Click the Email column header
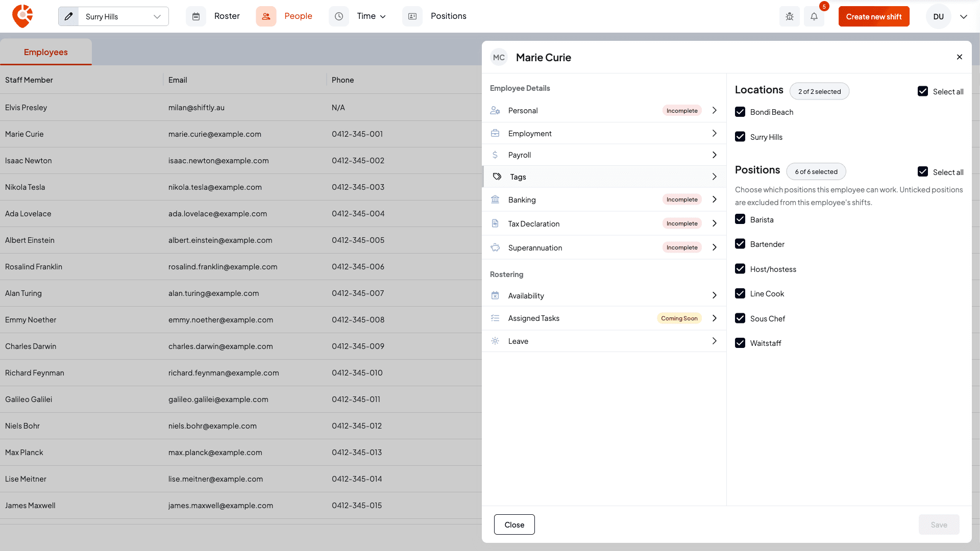The image size is (980, 551). tap(178, 80)
